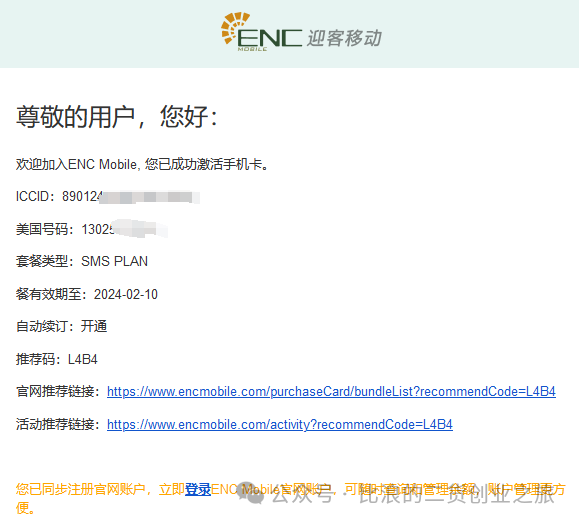This screenshot has width=579, height=524.
Task: Click the blue 登录 login link
Action: click(x=198, y=489)
